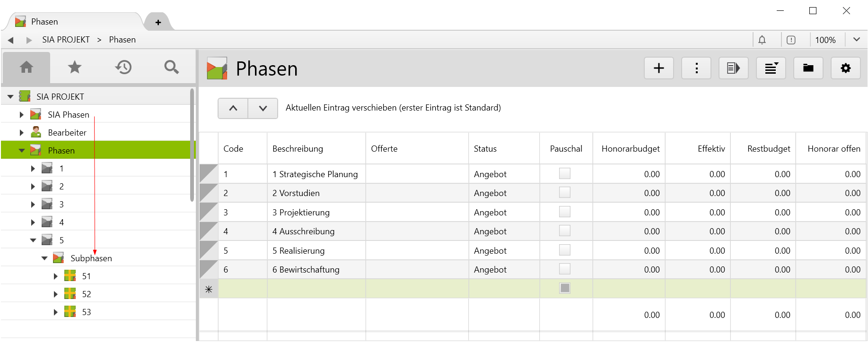Enable Pauschal checkbox for 3 Projektierung
Image resolution: width=868 pixels, height=342 pixels.
(x=564, y=212)
